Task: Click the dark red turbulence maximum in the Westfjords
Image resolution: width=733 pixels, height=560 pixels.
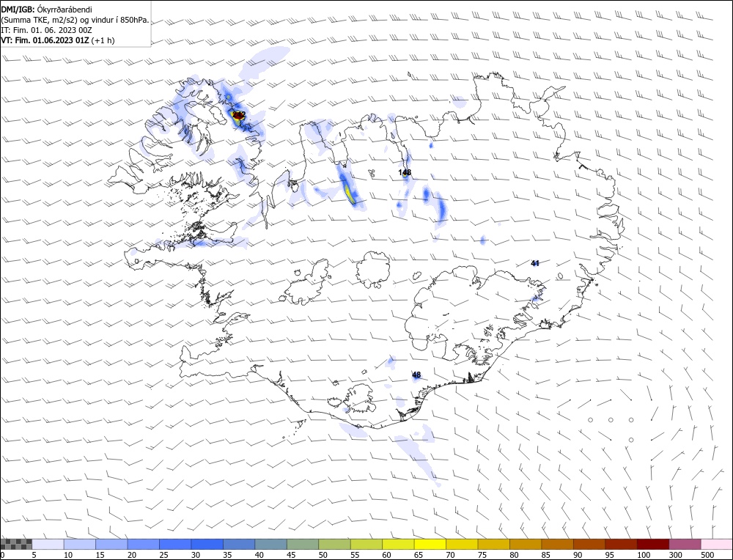Action: 238,116
